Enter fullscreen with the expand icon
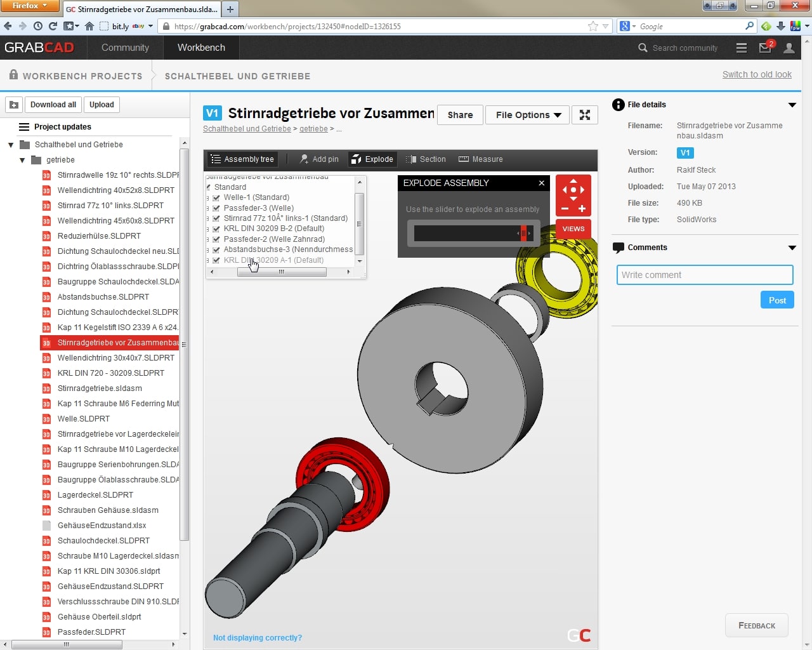812x650 pixels. tap(584, 115)
